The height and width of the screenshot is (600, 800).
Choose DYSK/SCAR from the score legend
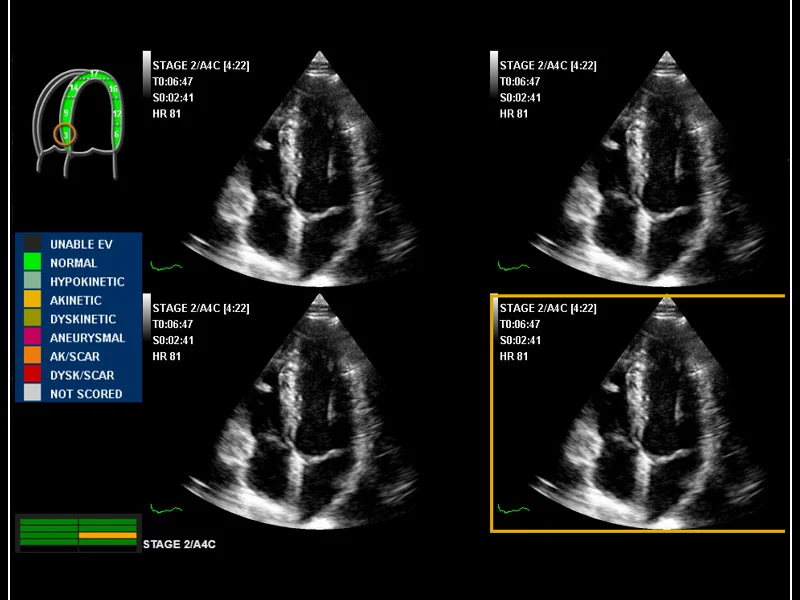[x=78, y=375]
